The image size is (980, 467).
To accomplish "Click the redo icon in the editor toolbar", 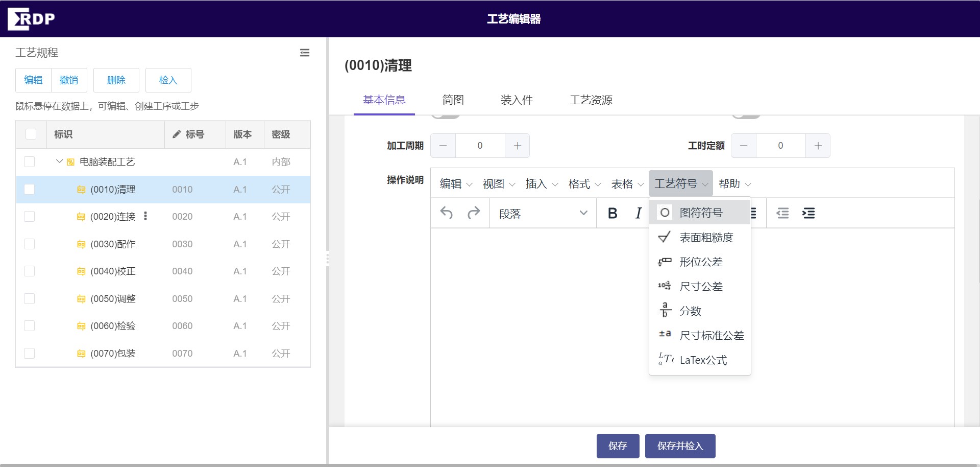I will point(474,213).
